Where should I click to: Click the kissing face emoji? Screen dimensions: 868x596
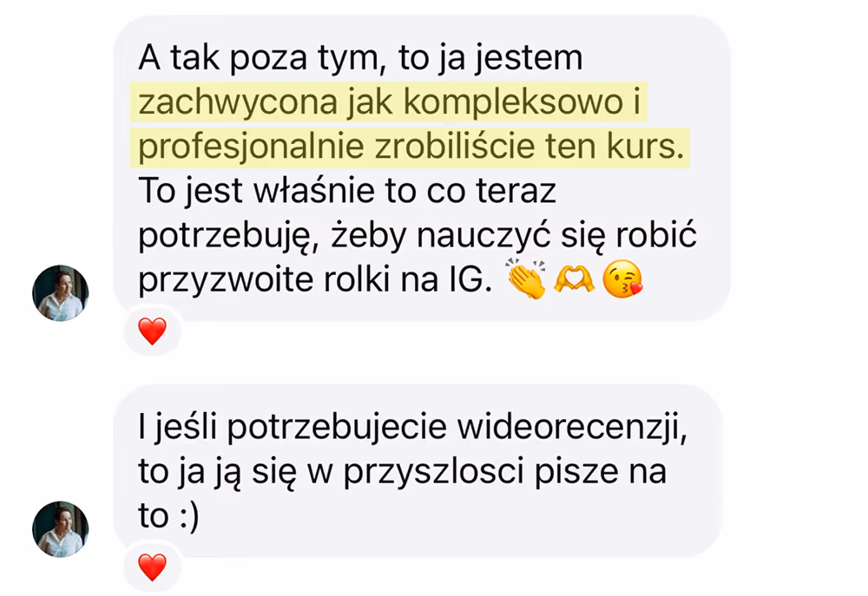click(x=622, y=278)
